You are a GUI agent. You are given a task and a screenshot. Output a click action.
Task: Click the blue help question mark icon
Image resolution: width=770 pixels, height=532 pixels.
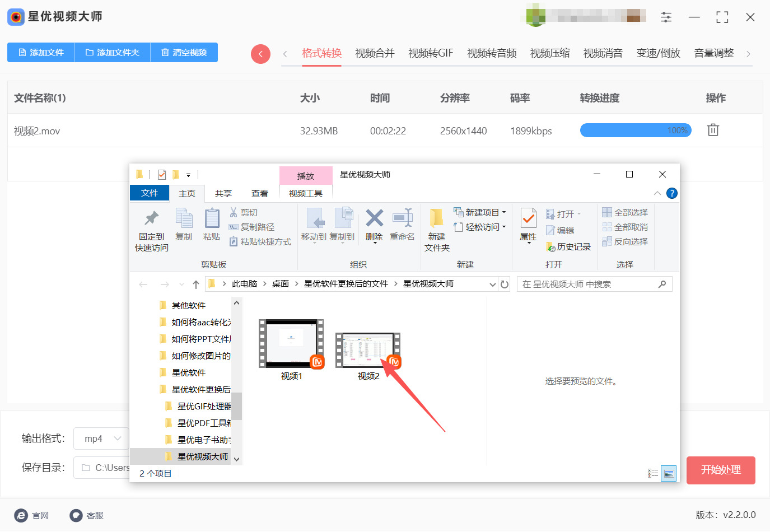click(672, 193)
